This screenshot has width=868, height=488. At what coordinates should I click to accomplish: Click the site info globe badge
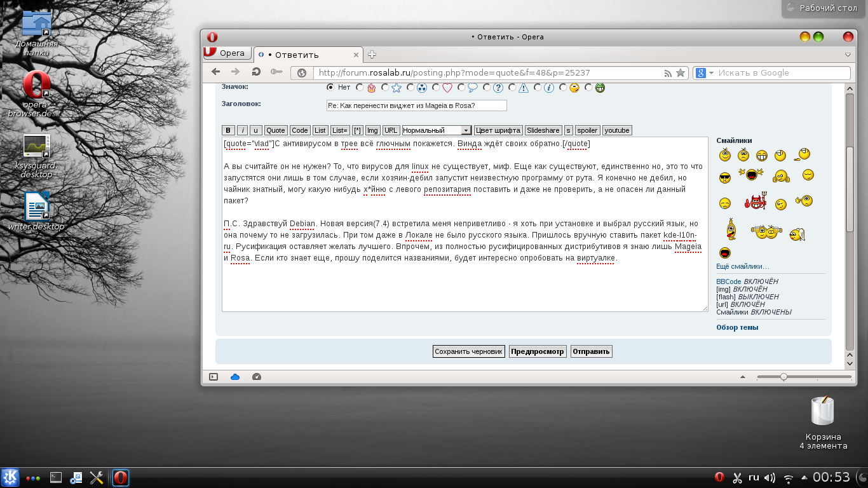coord(302,73)
